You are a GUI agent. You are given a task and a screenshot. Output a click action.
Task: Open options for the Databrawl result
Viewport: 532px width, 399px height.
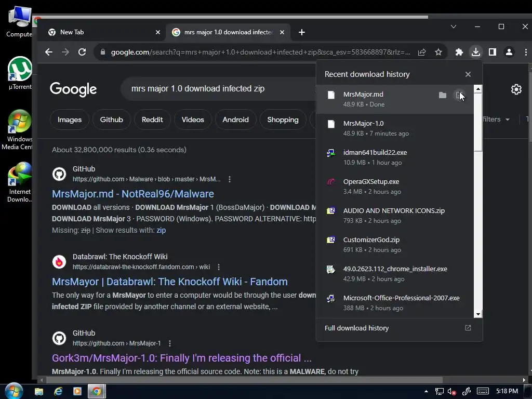click(219, 267)
